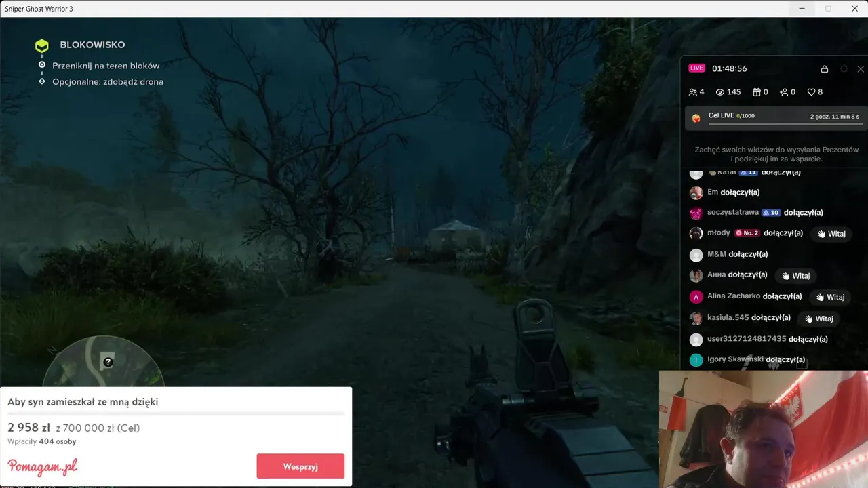Click the question mark minimap marker
The image size is (868, 488).
(107, 363)
